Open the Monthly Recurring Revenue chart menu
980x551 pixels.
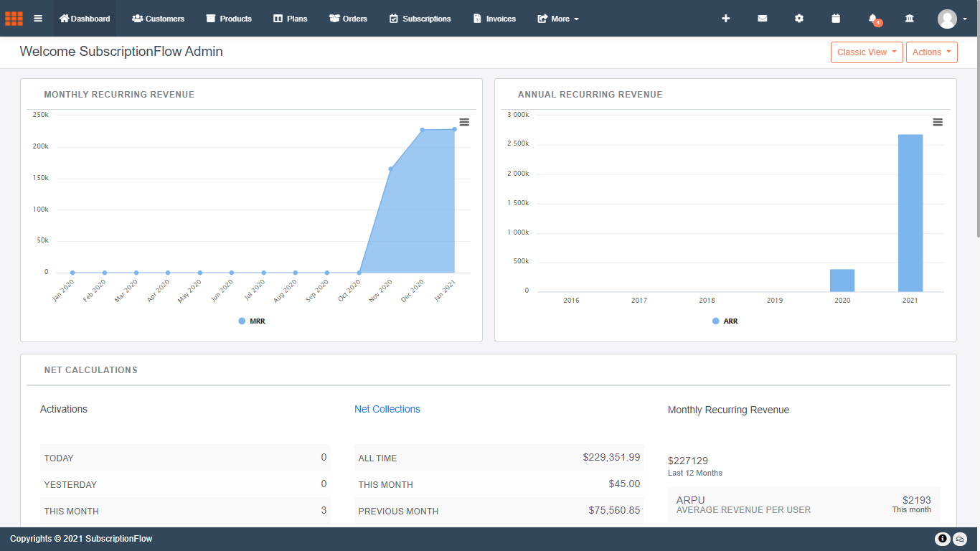[464, 122]
